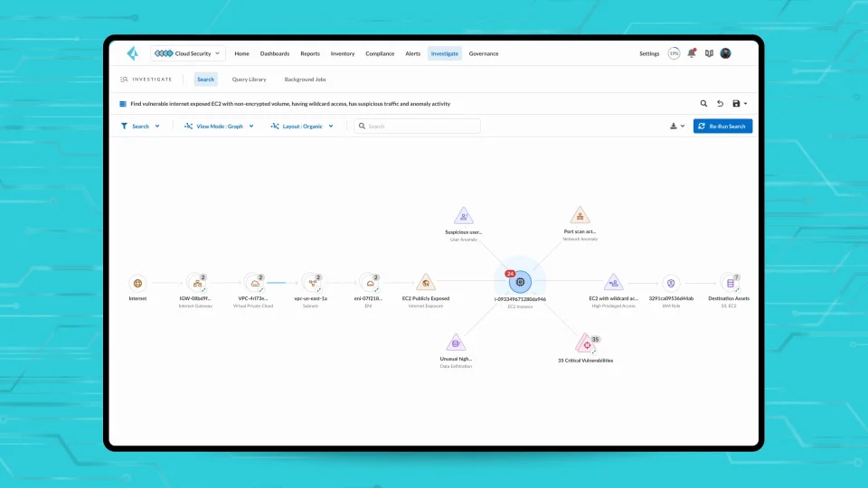Open the documentation book icon

[709, 53]
